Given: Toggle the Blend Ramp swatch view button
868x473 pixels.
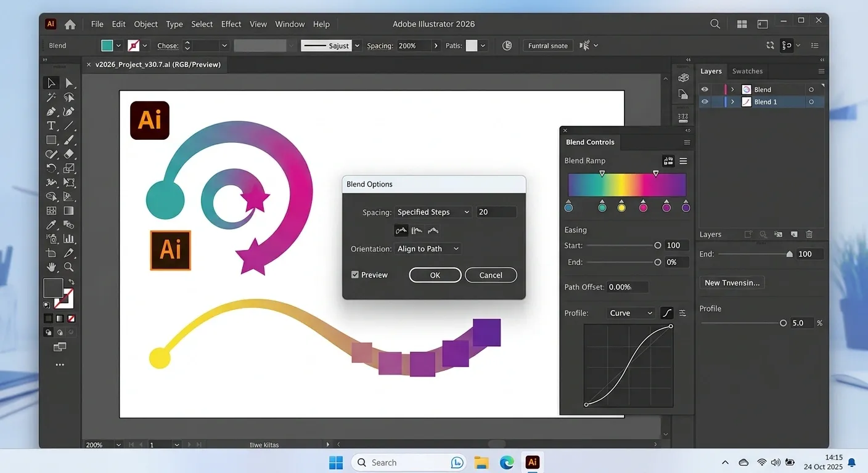Looking at the screenshot, I should click(x=668, y=161).
